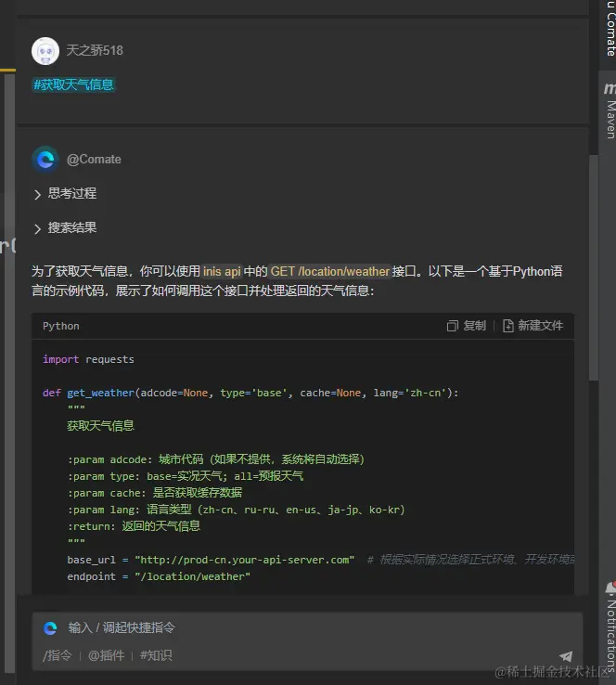The height and width of the screenshot is (685, 616).
Task: Open the Notifications side tab
Action: click(x=610, y=627)
